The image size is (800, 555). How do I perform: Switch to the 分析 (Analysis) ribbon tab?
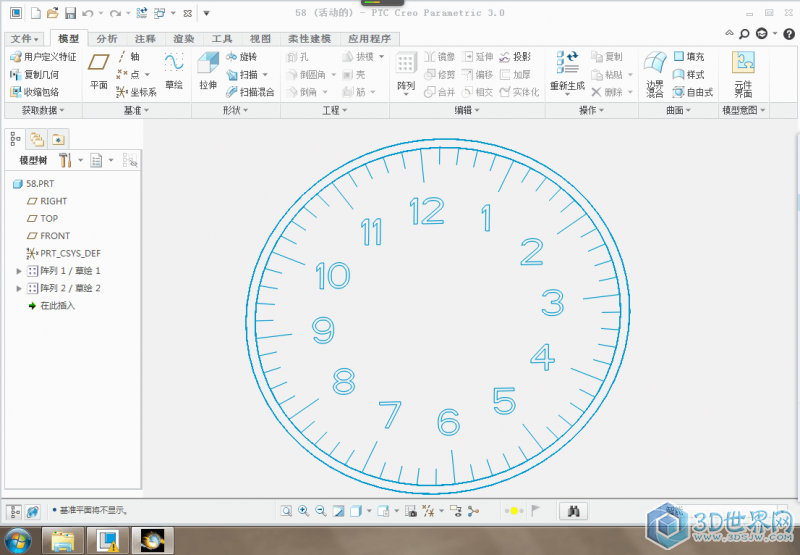tap(107, 39)
